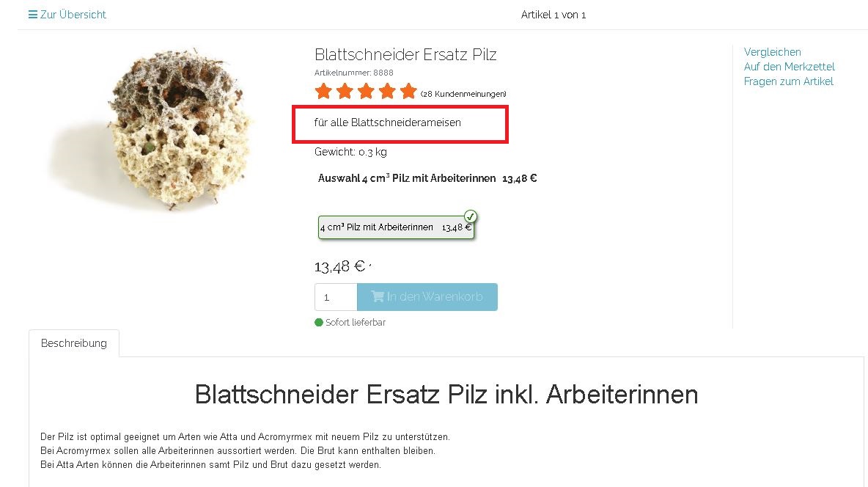Go back via the Zur Übersicht link
This screenshot has width=868, height=487.
click(x=73, y=15)
